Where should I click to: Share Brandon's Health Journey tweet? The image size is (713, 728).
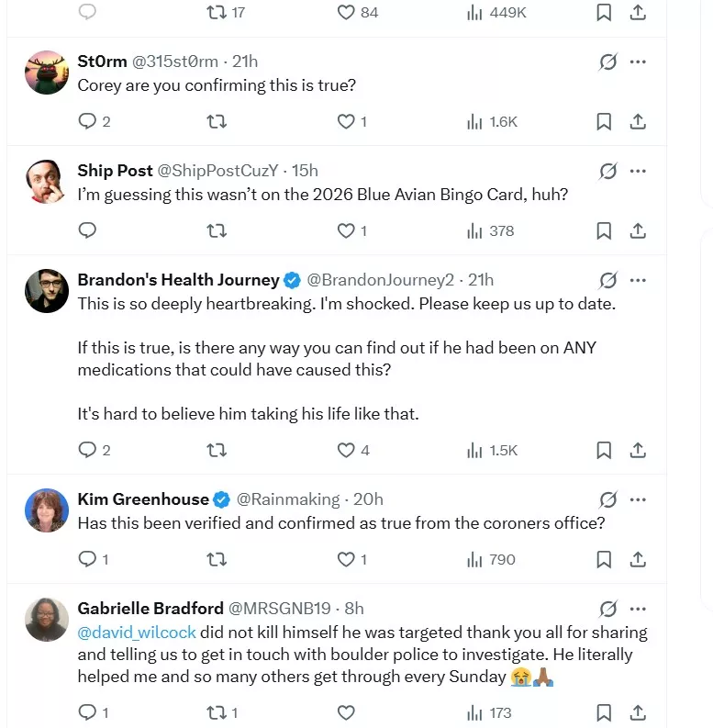638,450
